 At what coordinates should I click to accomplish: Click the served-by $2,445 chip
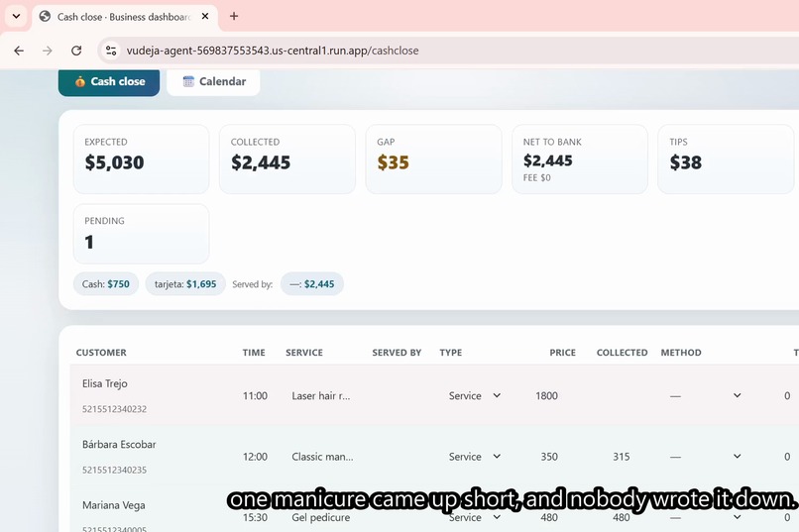(312, 284)
